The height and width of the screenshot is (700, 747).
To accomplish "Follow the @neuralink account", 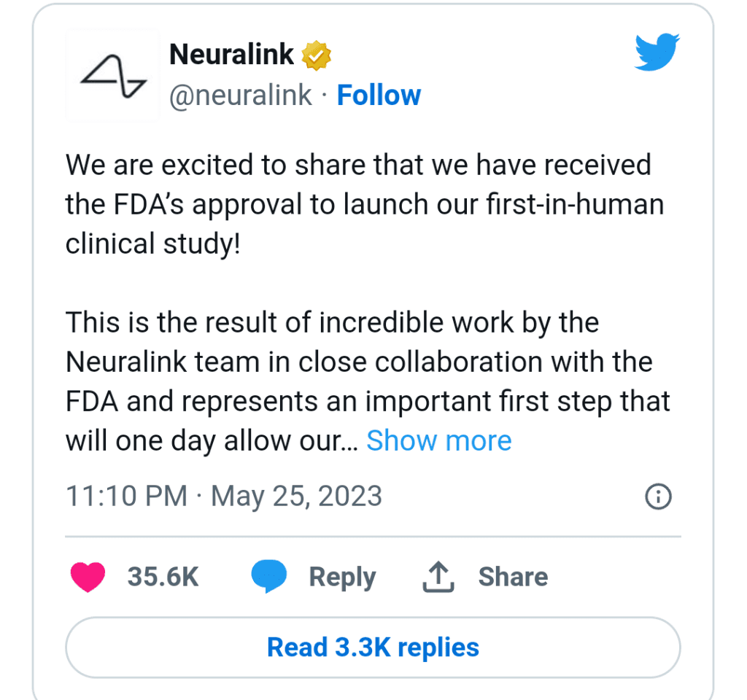I will 379,96.
